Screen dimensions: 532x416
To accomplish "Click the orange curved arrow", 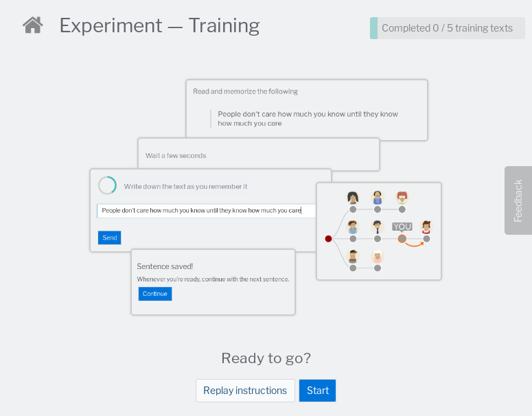I will 415,244.
